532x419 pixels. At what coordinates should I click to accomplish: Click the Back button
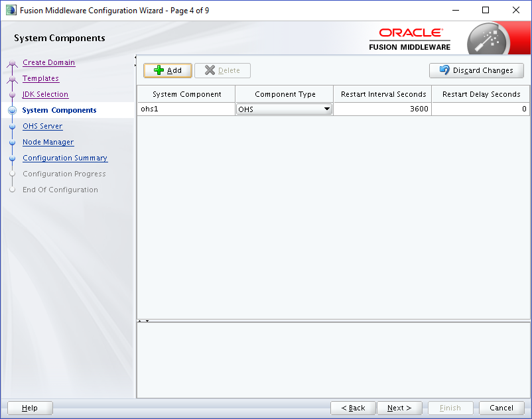point(353,408)
